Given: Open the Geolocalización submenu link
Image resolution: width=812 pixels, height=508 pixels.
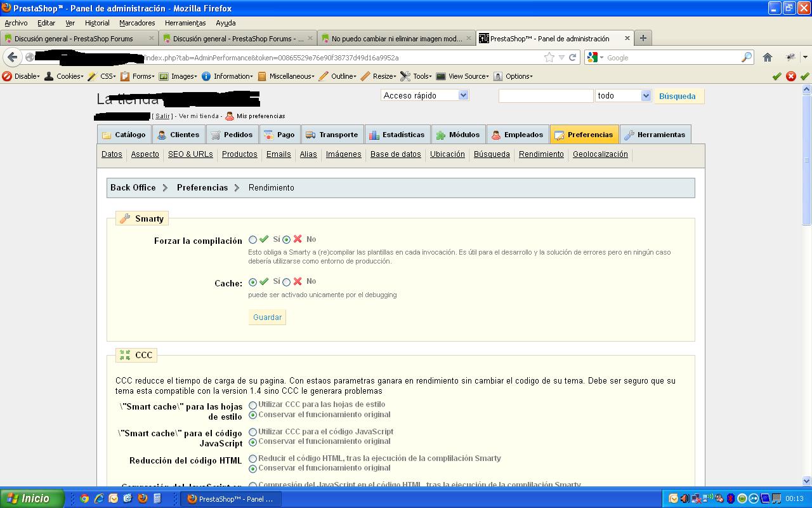Looking at the screenshot, I should (x=600, y=154).
